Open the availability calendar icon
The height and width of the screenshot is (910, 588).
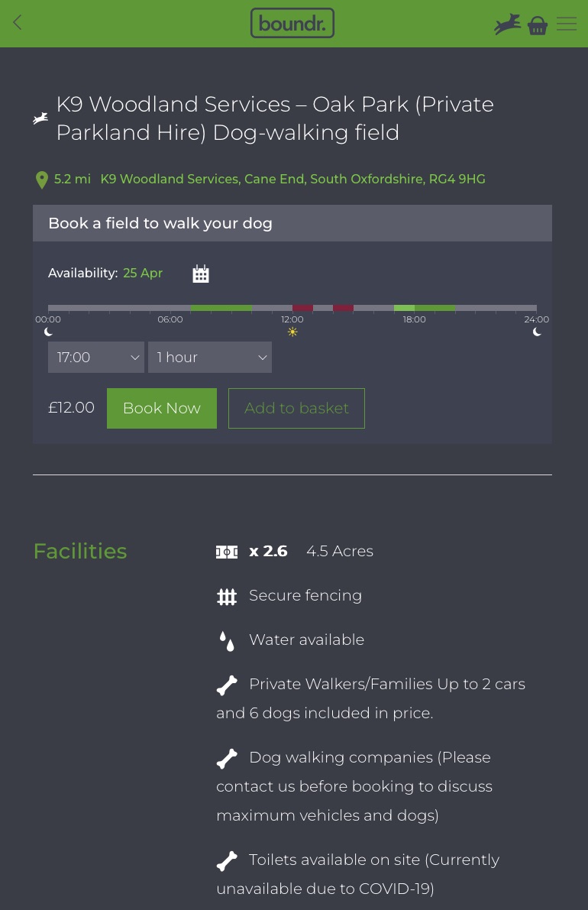pos(201,274)
